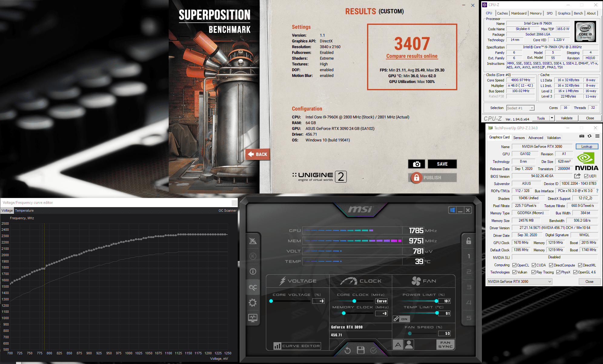Expand CPU-Z Tools dropdown arrow
Viewport: 603px width, 364px height.
[552, 118]
